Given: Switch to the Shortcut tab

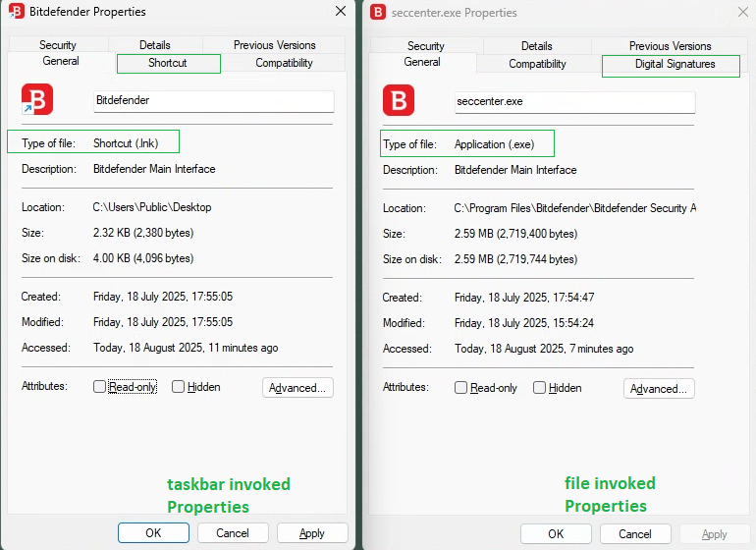Looking at the screenshot, I should pos(168,63).
